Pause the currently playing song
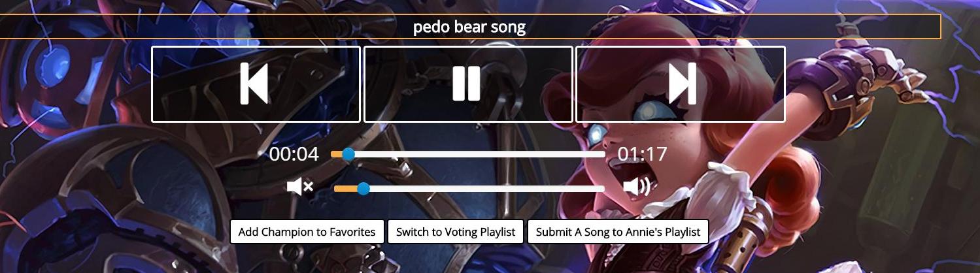This screenshot has width=980, height=273. pos(467,84)
